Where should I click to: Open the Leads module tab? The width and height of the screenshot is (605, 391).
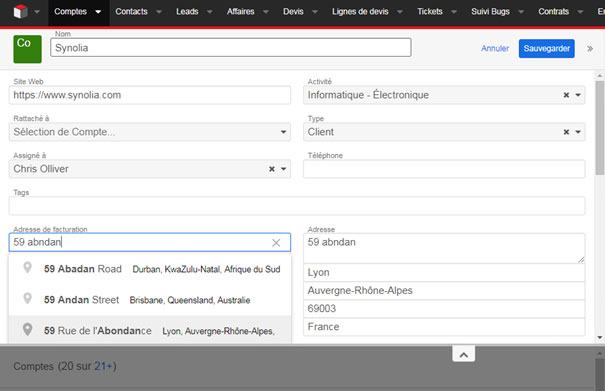[x=187, y=12]
